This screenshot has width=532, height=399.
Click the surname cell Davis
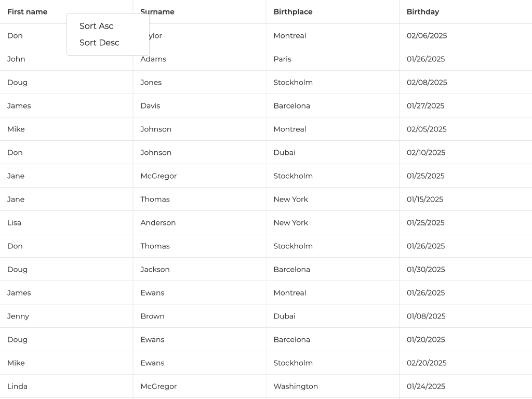point(150,106)
